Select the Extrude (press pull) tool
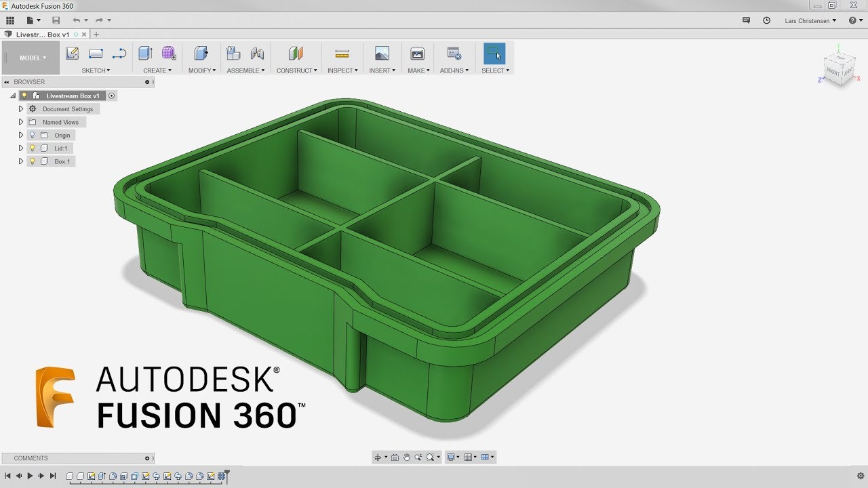Viewport: 868px width, 488px height. click(145, 53)
